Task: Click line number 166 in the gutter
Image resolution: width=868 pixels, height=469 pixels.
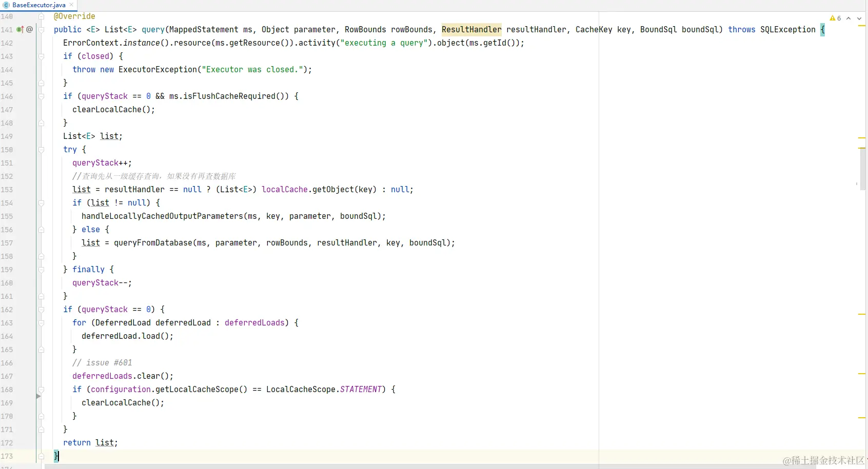Action: pos(7,363)
